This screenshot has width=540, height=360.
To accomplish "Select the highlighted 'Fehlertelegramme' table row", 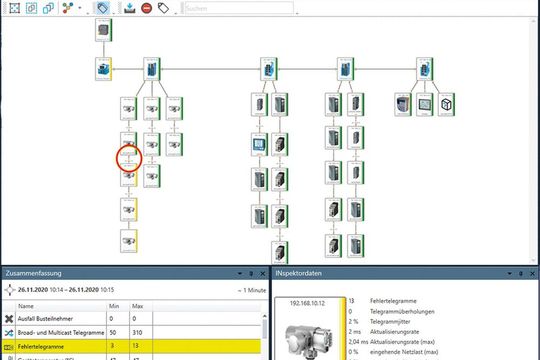I will point(132,346).
